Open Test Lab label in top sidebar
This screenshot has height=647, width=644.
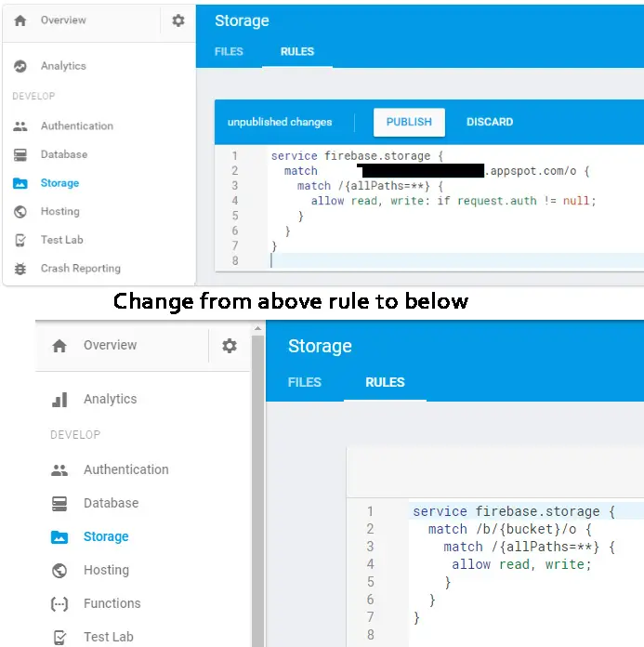pos(62,240)
